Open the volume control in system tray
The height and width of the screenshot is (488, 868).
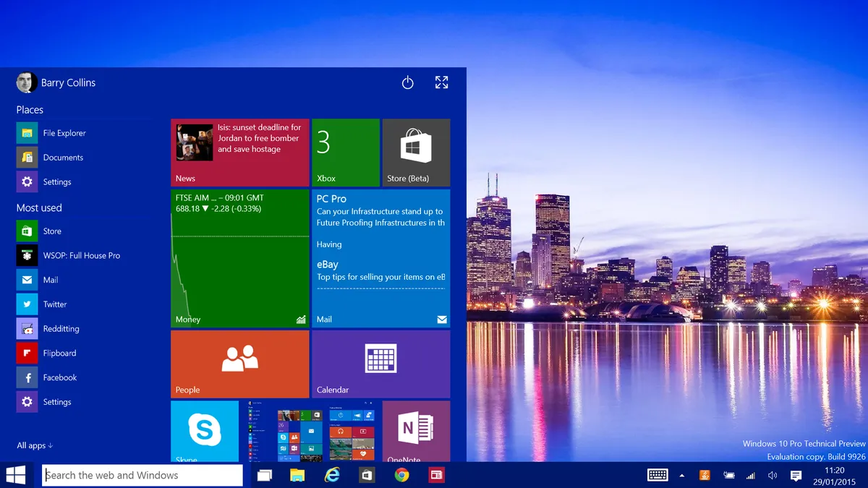pos(773,475)
